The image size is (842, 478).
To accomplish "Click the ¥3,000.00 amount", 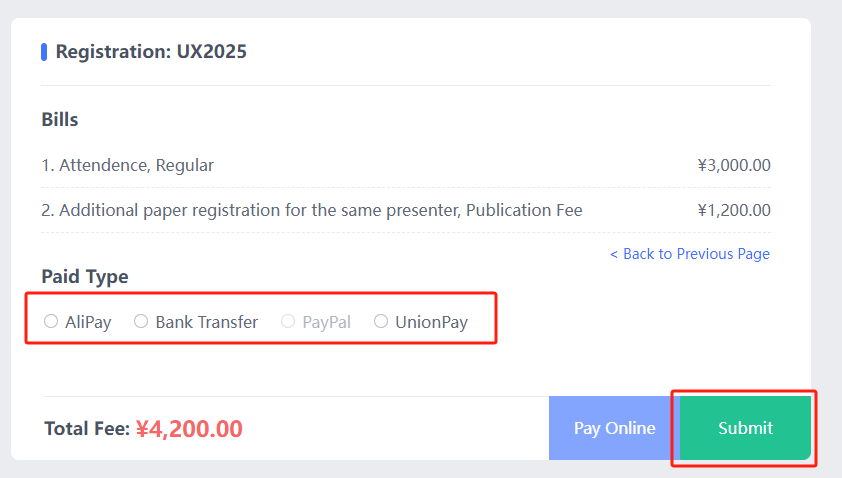I will (734, 165).
